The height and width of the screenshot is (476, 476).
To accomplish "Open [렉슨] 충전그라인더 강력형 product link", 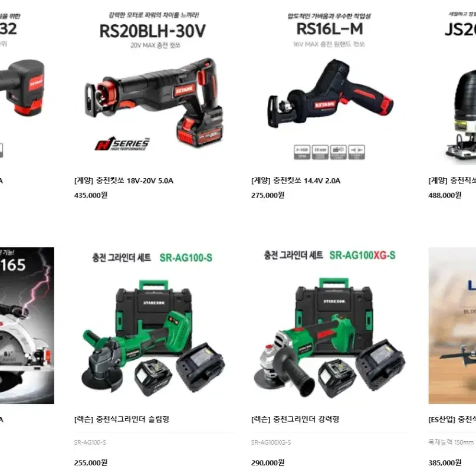I will (x=295, y=419).
